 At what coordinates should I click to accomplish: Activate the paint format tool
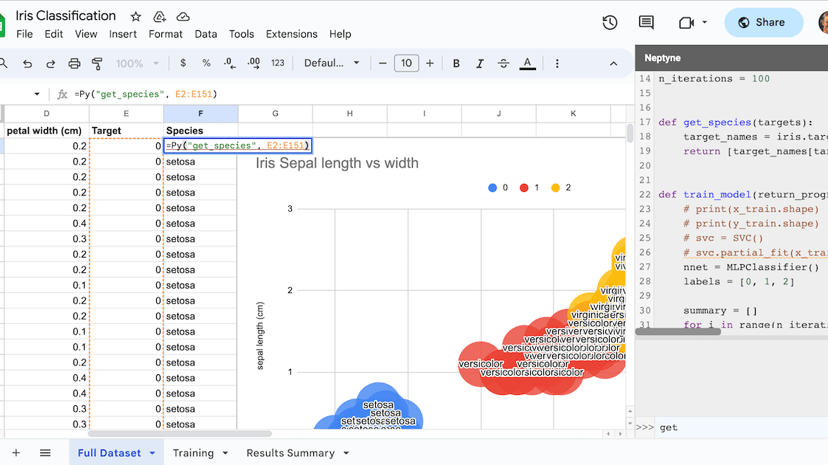tap(97, 63)
